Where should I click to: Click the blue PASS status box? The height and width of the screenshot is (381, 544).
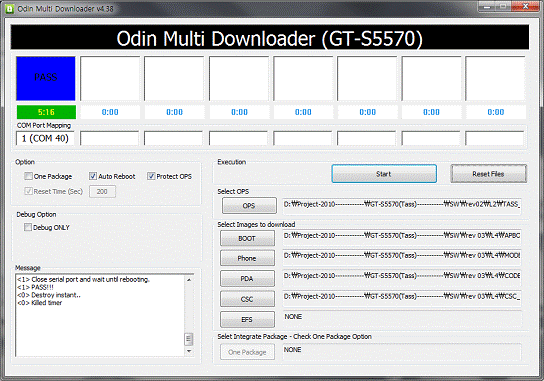click(x=46, y=78)
